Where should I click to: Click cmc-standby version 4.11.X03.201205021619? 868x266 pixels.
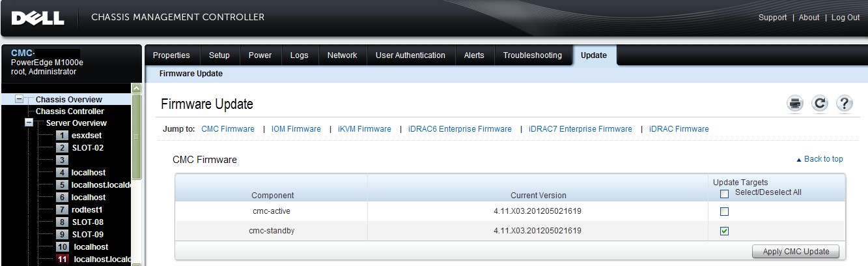tap(538, 231)
